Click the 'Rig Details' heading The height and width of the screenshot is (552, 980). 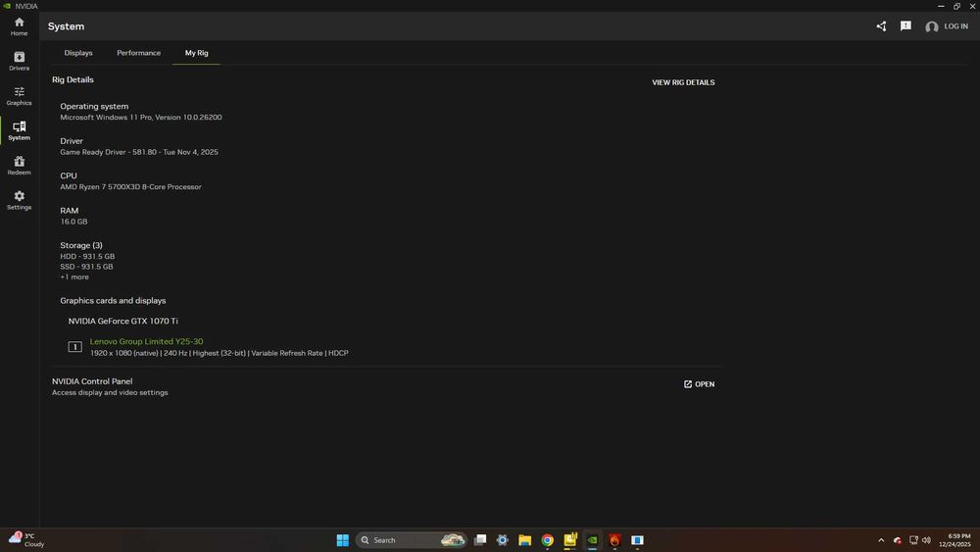pos(73,79)
